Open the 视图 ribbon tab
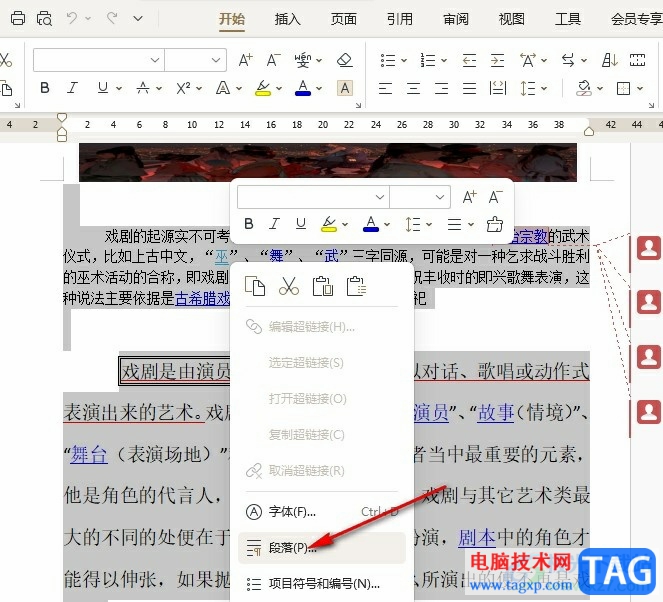 (x=512, y=19)
